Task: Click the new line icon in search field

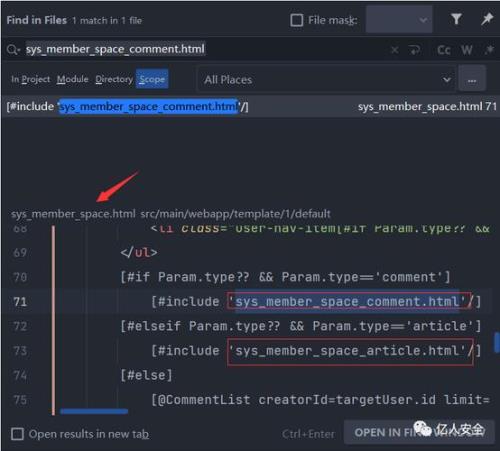Action: click(415, 50)
